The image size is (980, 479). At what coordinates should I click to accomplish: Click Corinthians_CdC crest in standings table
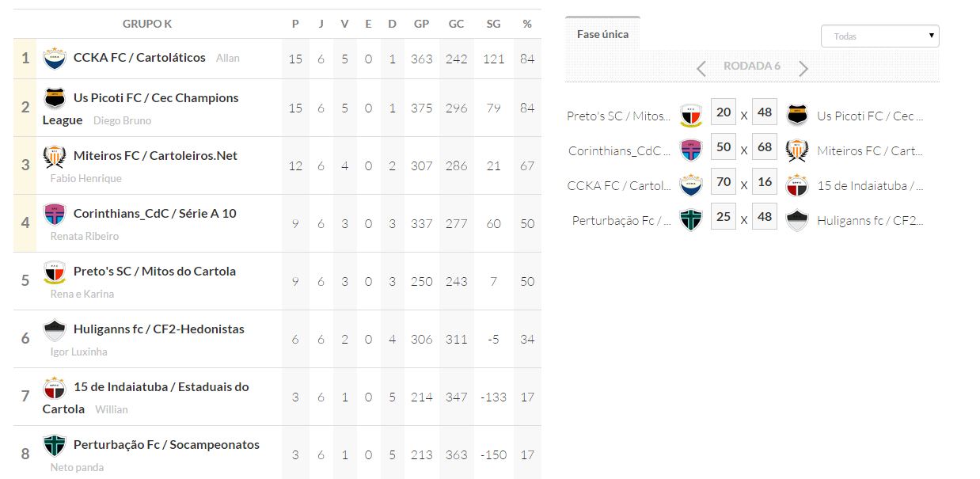click(x=55, y=215)
